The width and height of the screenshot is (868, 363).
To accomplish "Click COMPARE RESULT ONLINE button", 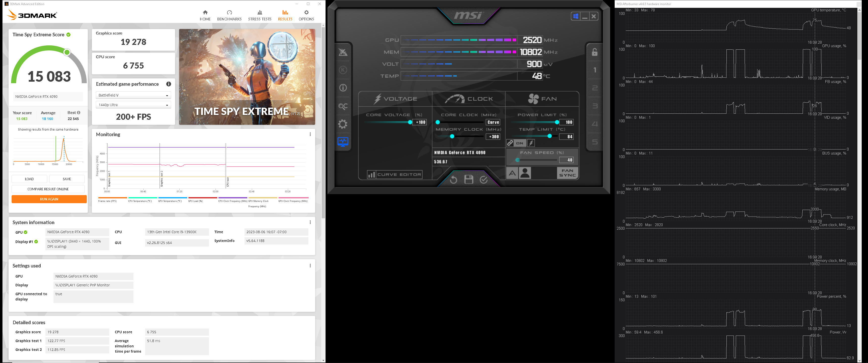I will [48, 189].
